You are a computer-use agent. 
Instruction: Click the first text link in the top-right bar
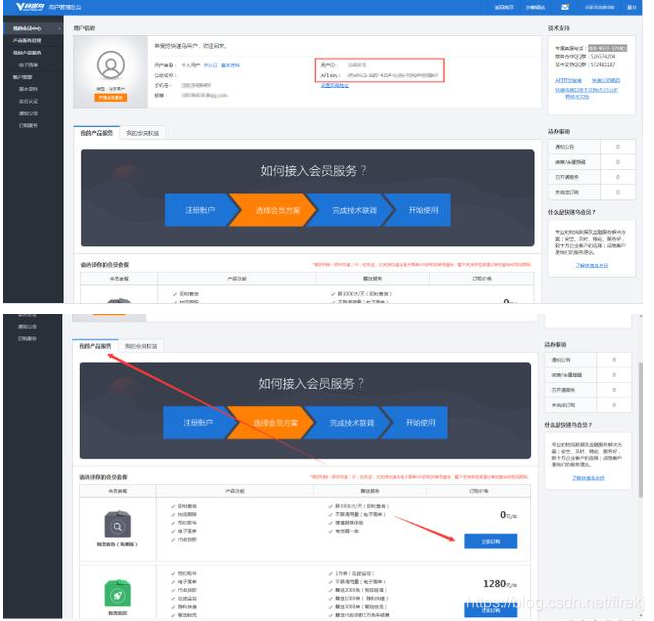[x=504, y=7]
